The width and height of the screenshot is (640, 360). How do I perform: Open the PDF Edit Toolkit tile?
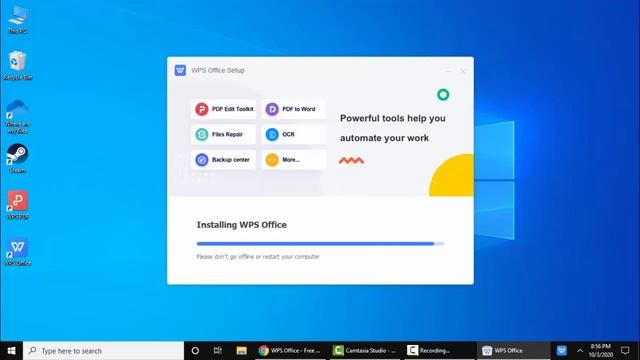point(224,109)
